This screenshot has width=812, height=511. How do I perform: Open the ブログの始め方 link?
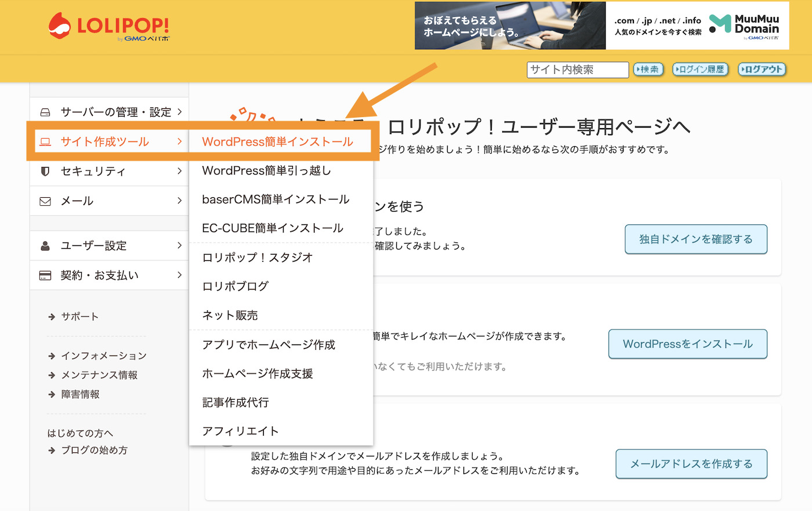[95, 450]
